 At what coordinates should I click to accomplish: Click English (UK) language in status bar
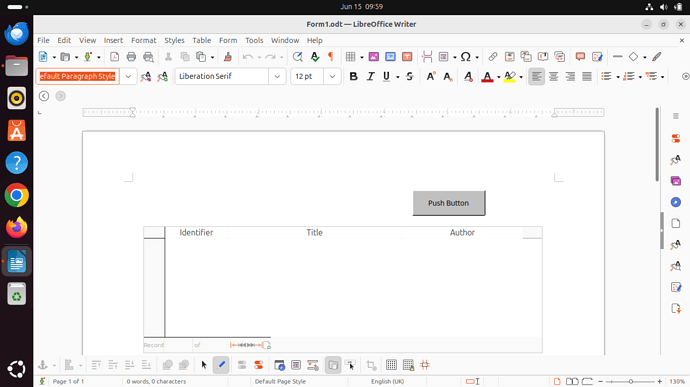tap(387, 381)
